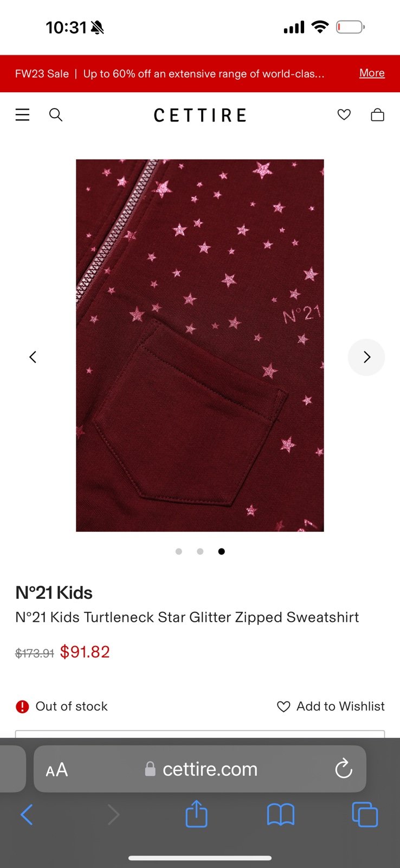Open the wishlist heart in header
Viewport: 400px width, 868px height.
(344, 114)
